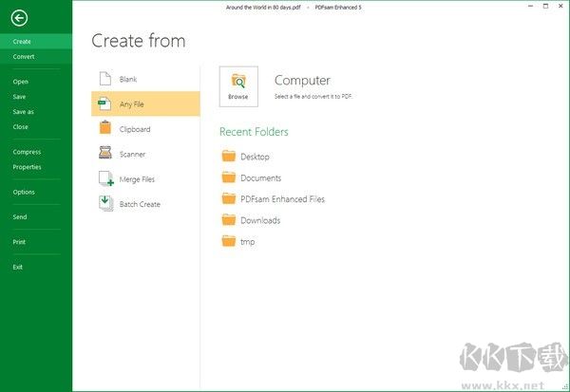The width and height of the screenshot is (570, 392).
Task: Select the Scanner icon
Action: coord(105,153)
